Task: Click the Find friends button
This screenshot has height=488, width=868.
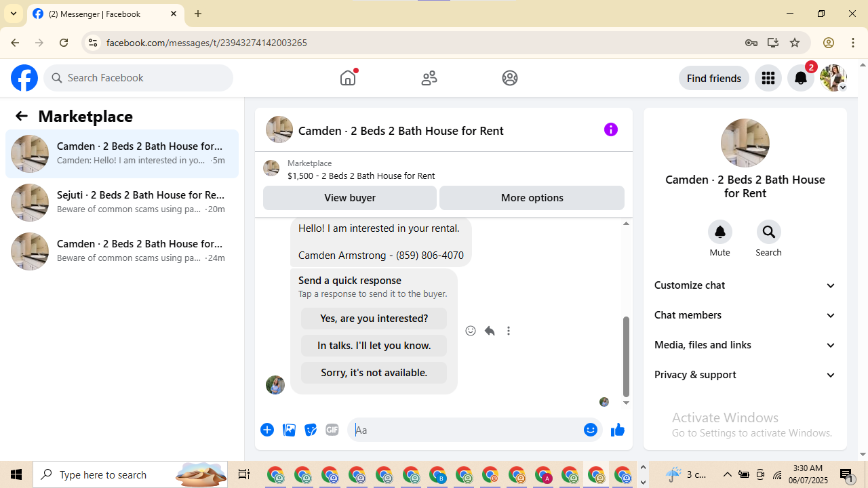Action: point(714,78)
